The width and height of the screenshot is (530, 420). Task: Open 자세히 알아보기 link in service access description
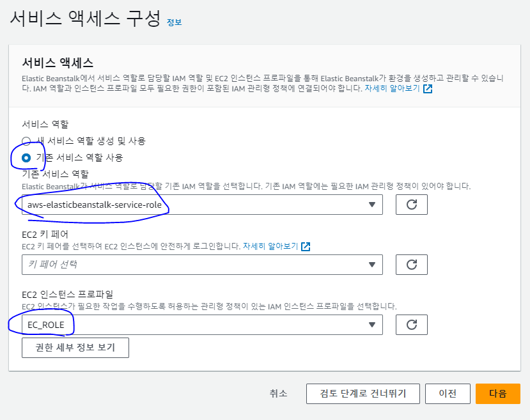[x=392, y=88]
